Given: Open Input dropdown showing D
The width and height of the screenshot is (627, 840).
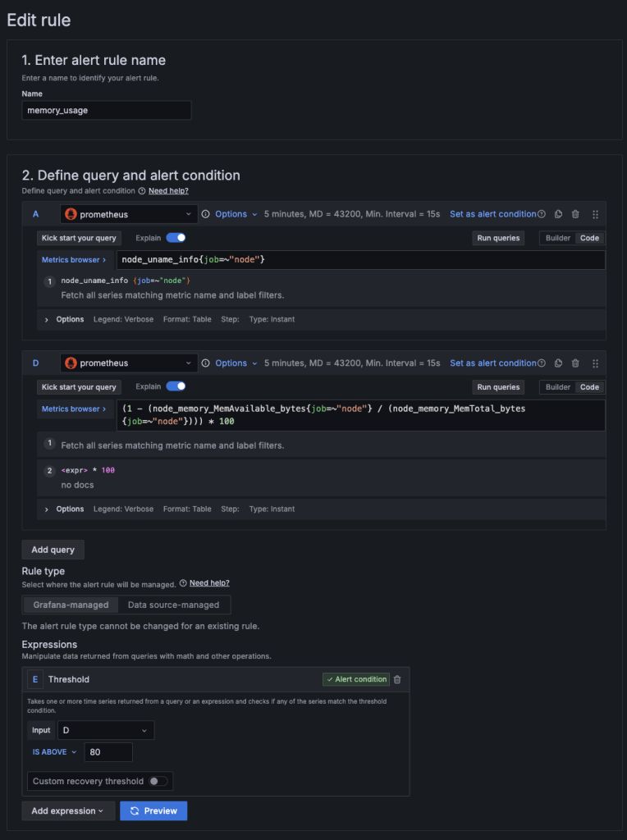Looking at the screenshot, I should click(x=105, y=730).
